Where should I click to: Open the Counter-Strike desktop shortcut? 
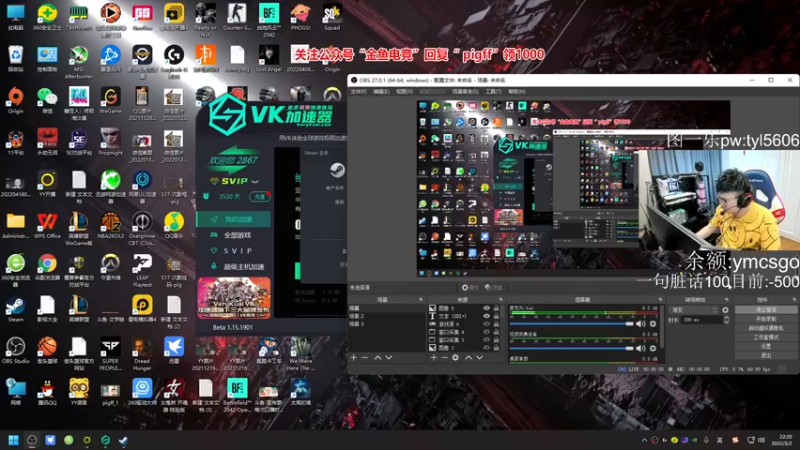(x=237, y=17)
